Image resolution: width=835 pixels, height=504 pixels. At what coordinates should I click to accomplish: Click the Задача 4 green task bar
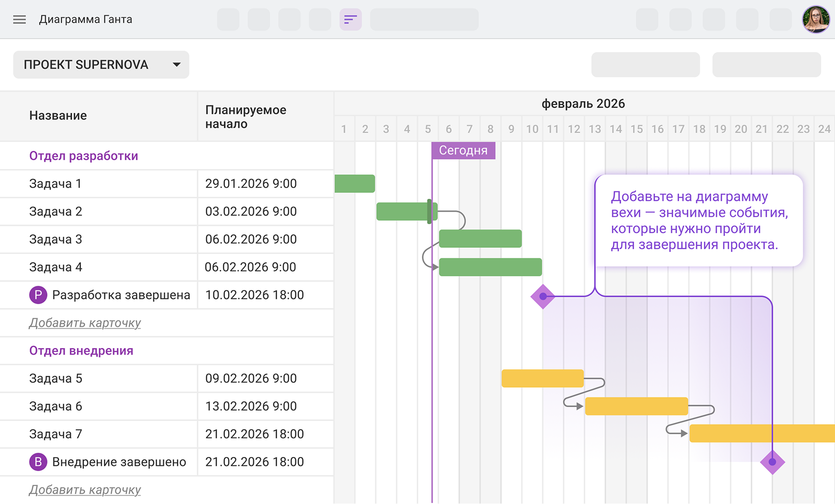click(490, 267)
